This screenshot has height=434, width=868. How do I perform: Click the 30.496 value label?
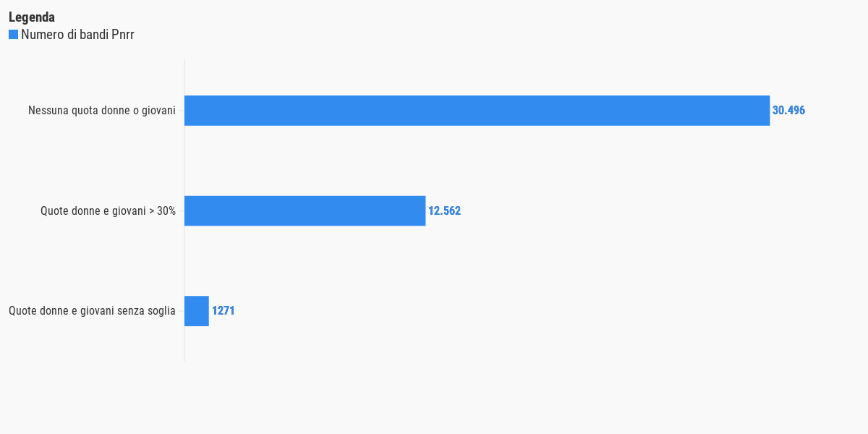coord(788,111)
